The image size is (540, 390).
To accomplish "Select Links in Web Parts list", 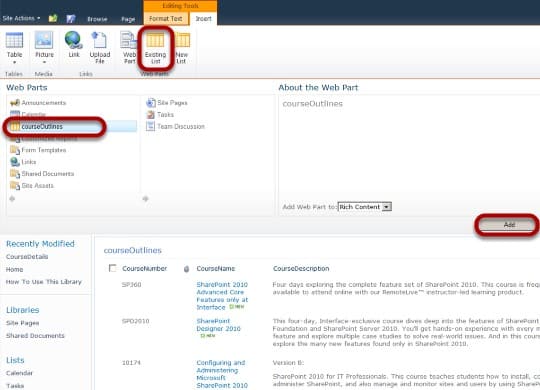I will [29, 162].
